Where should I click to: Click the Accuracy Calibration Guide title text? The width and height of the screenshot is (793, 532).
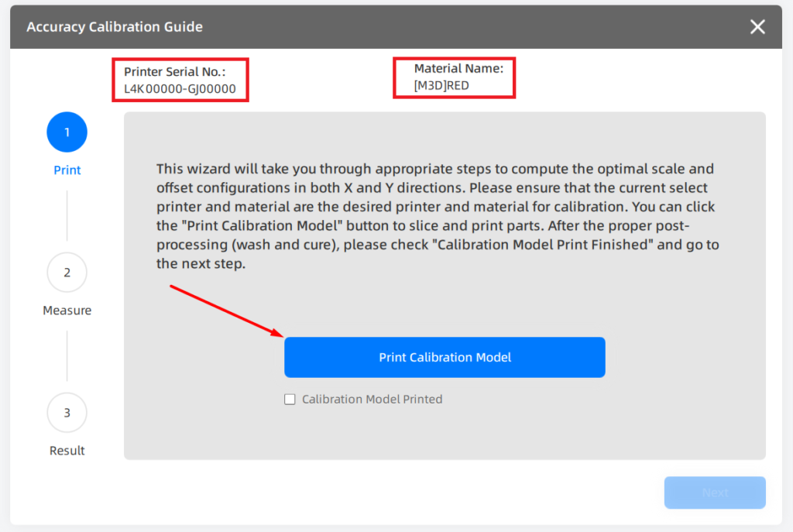coord(115,27)
